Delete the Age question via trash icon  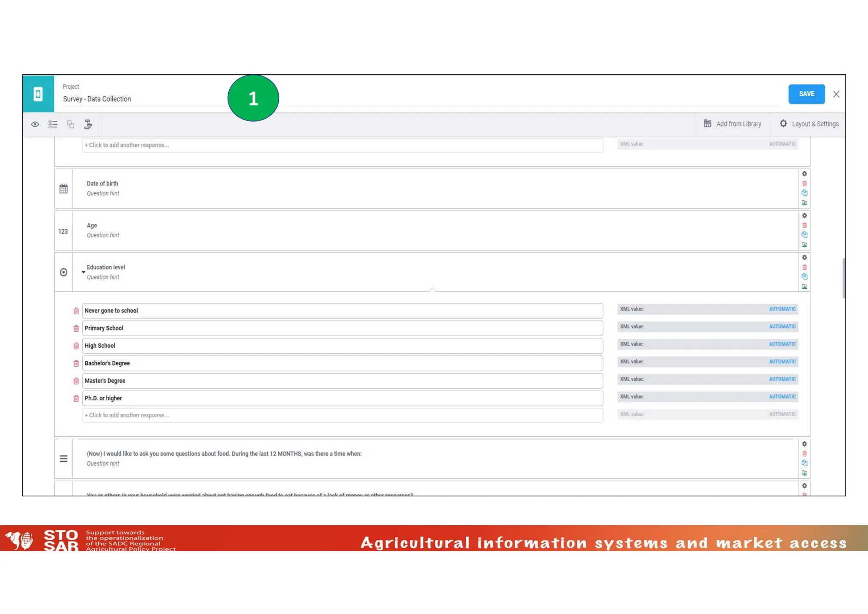tap(804, 226)
